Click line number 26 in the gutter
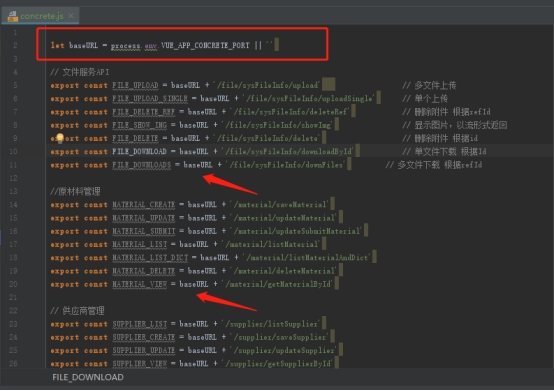The image size is (554, 391). coord(13,364)
